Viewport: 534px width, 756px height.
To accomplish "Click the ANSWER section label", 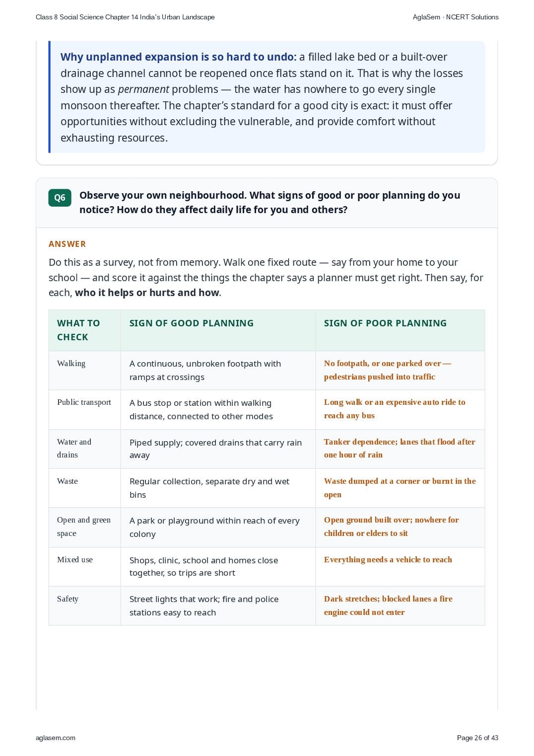I will 67,244.
